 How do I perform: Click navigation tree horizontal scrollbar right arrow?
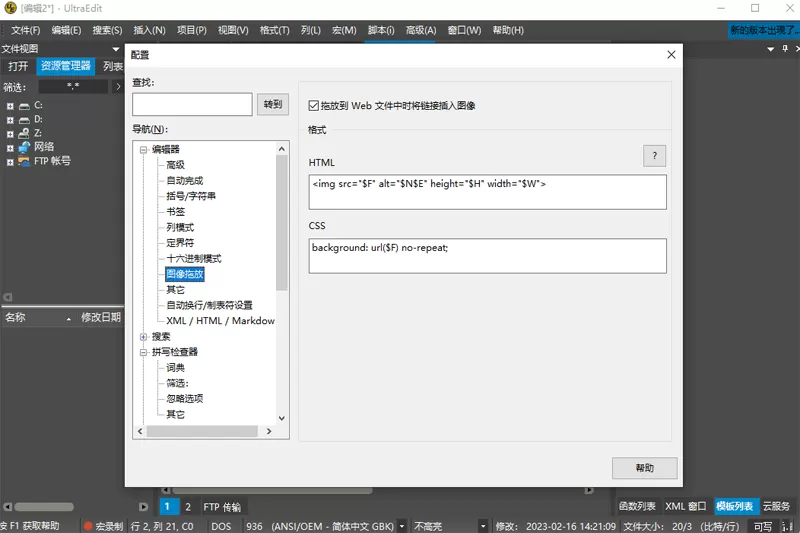click(269, 432)
